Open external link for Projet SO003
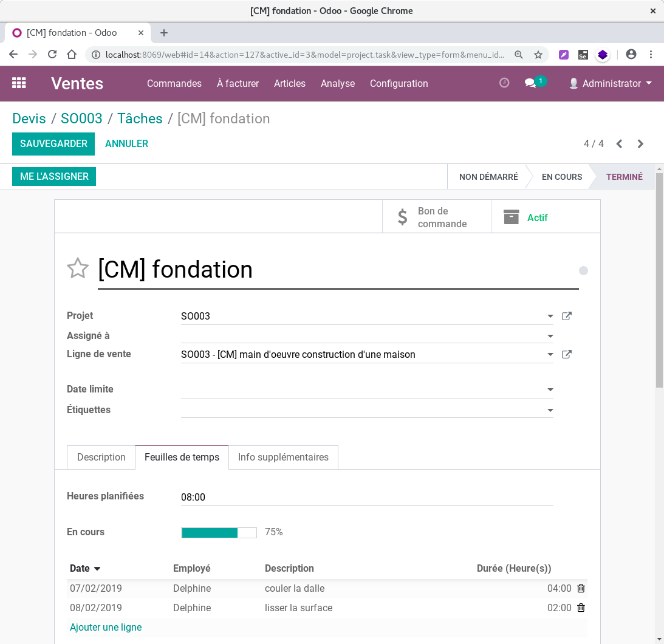The image size is (664, 644). (567, 316)
